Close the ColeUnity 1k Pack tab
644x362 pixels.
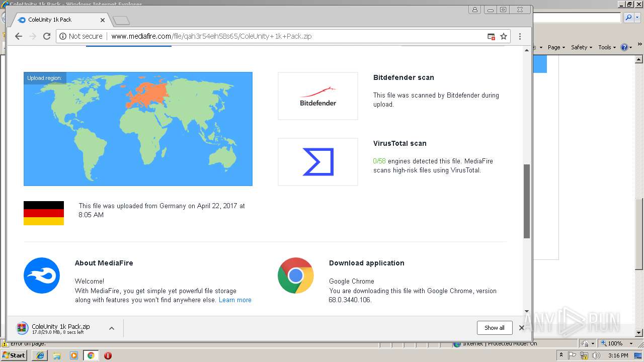pos(103,20)
